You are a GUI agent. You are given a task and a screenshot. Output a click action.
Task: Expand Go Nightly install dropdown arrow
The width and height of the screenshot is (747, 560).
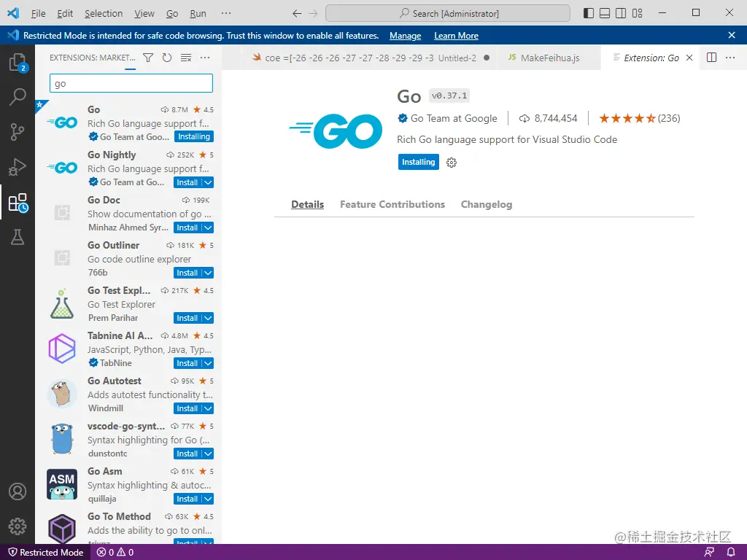coord(208,182)
